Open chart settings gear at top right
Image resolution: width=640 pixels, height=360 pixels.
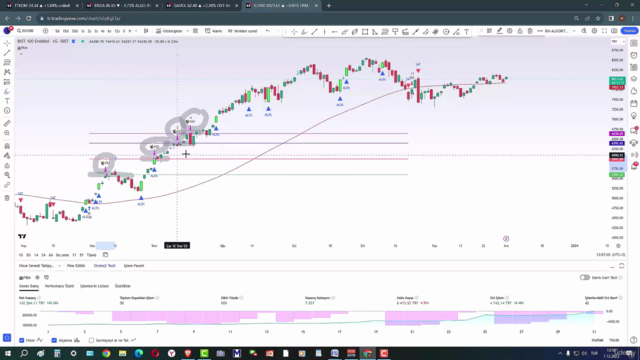[594, 31]
